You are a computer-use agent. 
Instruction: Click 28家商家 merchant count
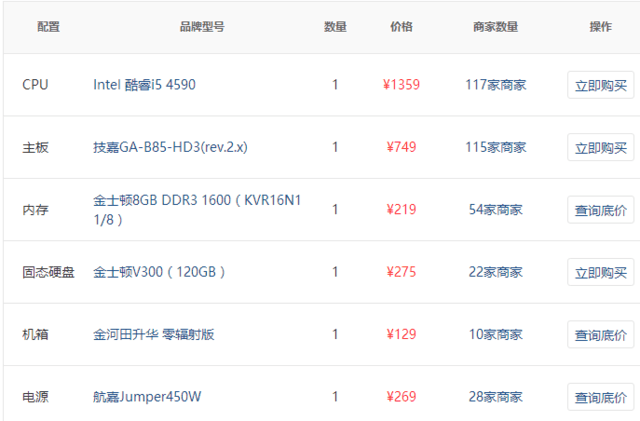(496, 397)
